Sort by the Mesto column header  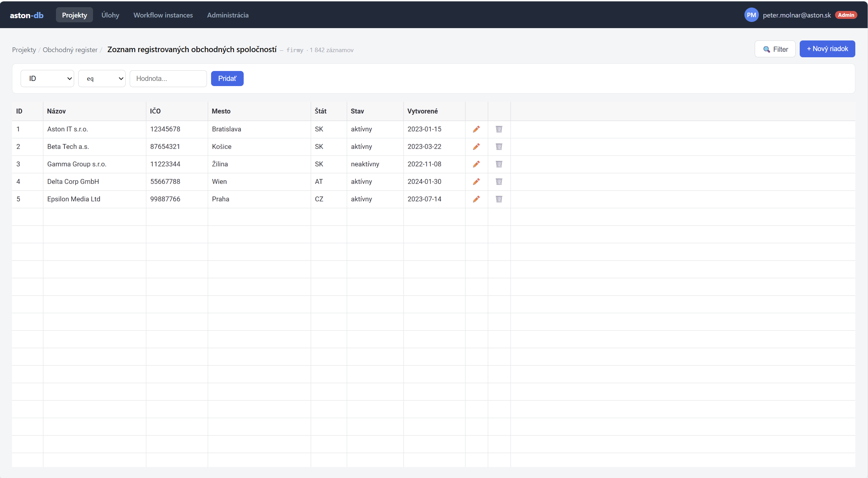(259, 111)
